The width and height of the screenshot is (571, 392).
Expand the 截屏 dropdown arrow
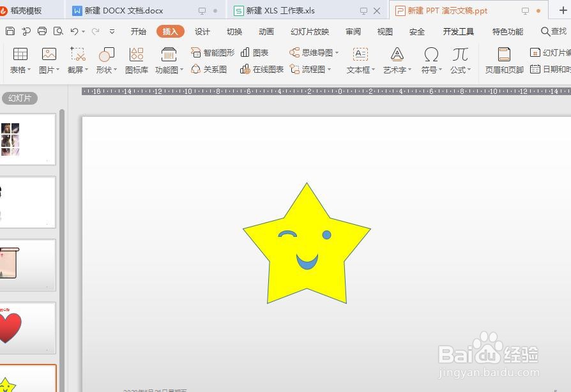coord(86,70)
